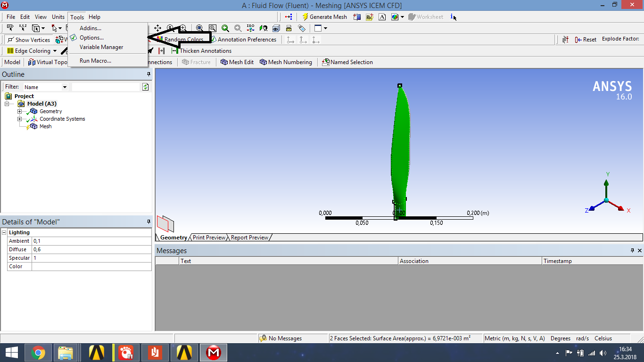644x362 pixels.
Task: Click the boxed letter A comment icon
Action: tap(382, 17)
